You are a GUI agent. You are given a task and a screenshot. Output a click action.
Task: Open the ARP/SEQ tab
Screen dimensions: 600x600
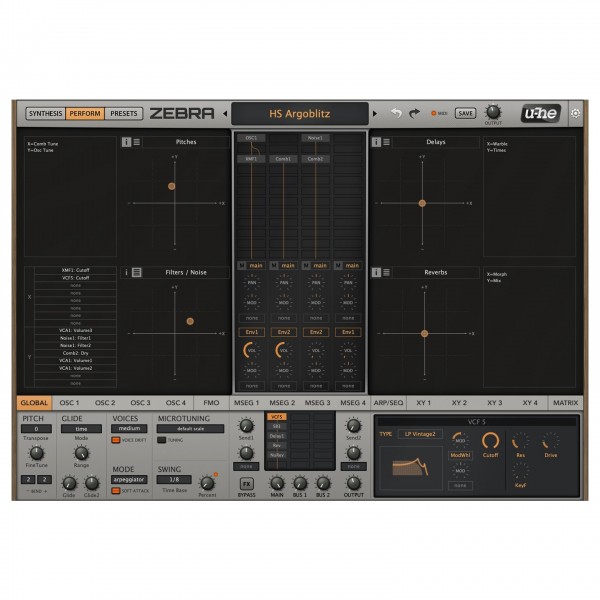388,403
